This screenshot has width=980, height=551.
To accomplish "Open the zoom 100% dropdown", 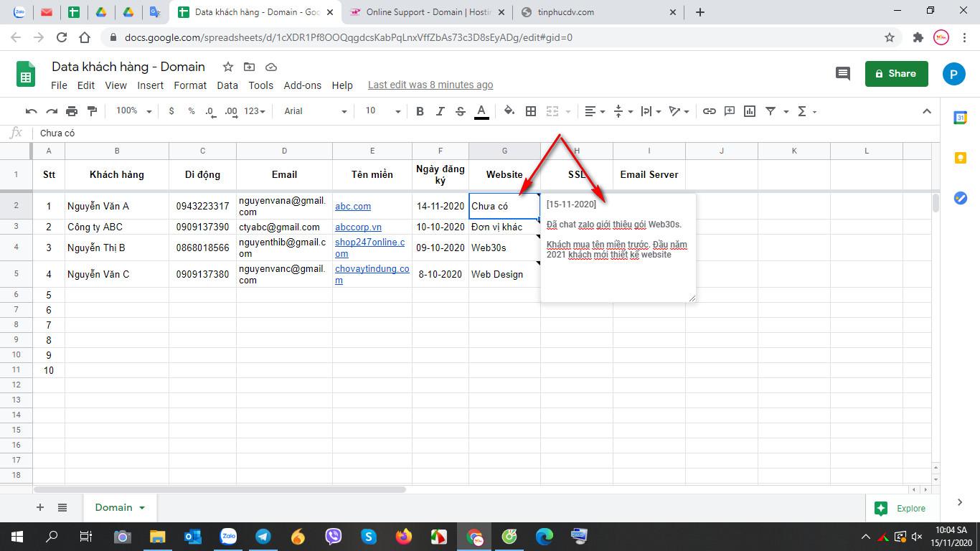I will 133,111.
